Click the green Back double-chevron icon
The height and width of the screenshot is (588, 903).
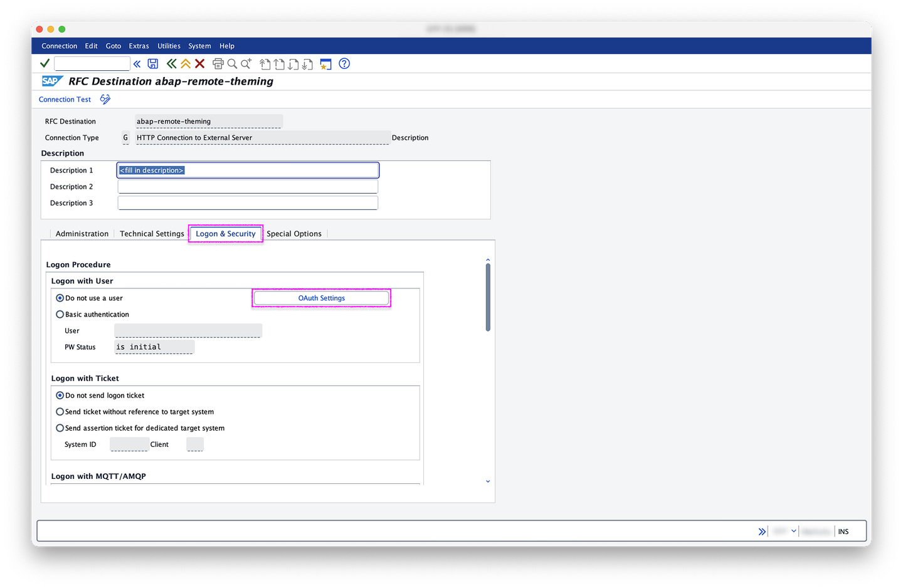click(171, 63)
